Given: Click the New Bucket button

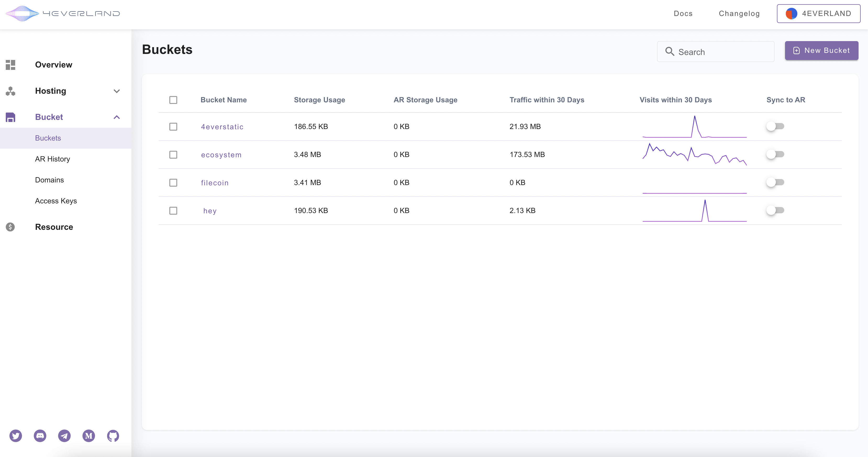Looking at the screenshot, I should coord(821,51).
